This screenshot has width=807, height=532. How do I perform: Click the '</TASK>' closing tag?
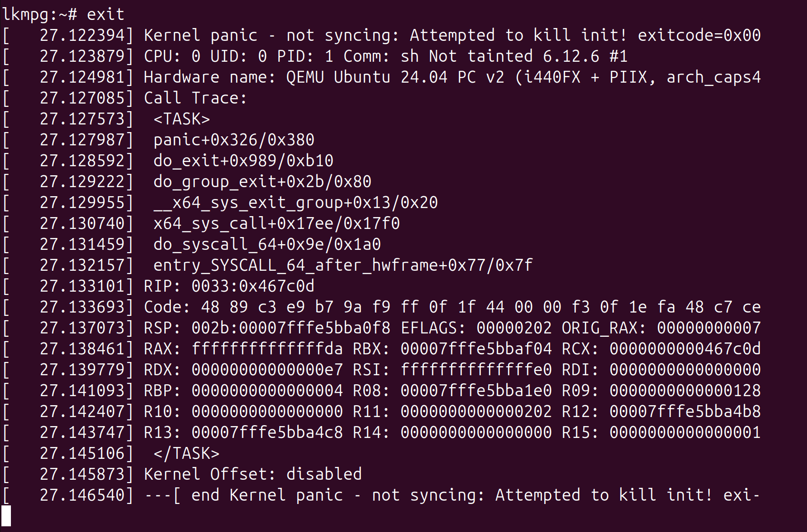186,453
